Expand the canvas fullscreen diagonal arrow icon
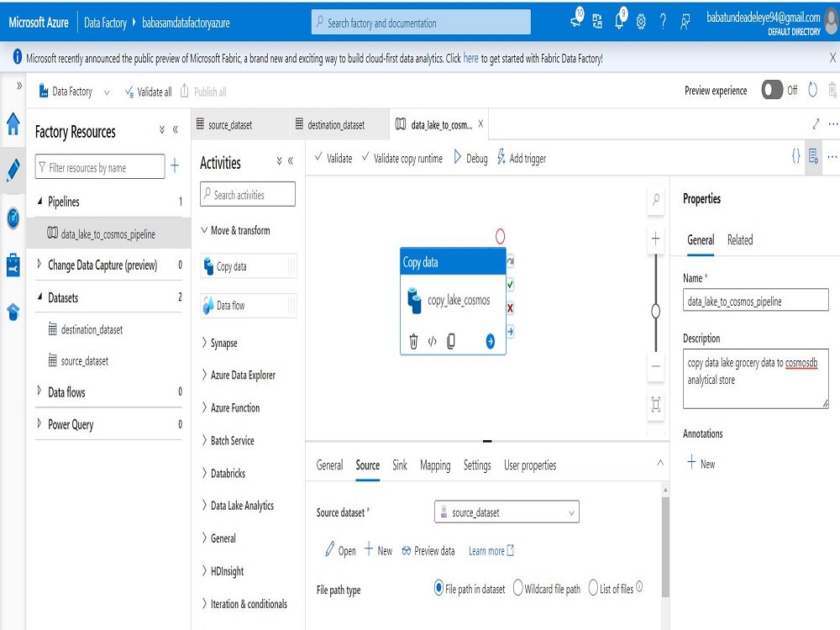 (816, 124)
